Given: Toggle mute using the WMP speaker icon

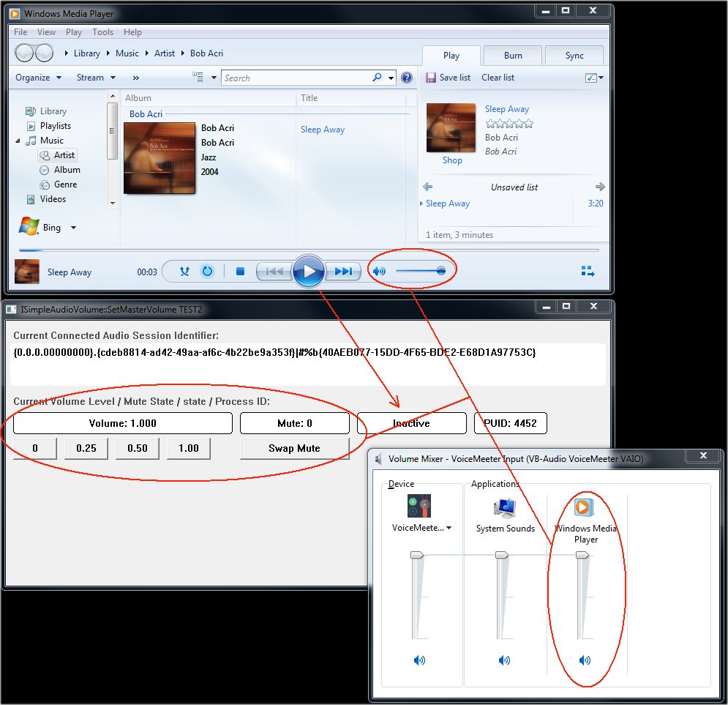Looking at the screenshot, I should 379,270.
